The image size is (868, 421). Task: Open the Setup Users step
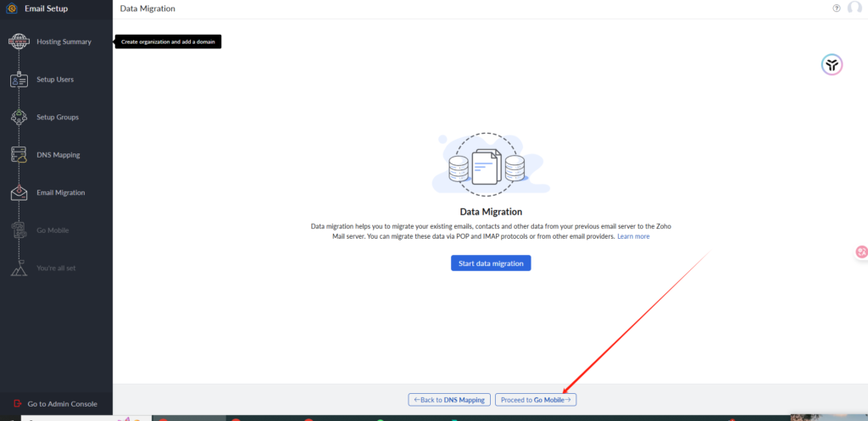tap(55, 80)
